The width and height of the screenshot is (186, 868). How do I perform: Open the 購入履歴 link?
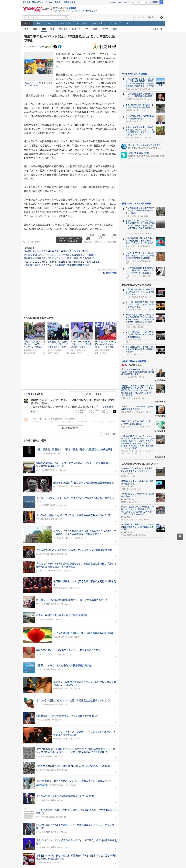coord(152,18)
